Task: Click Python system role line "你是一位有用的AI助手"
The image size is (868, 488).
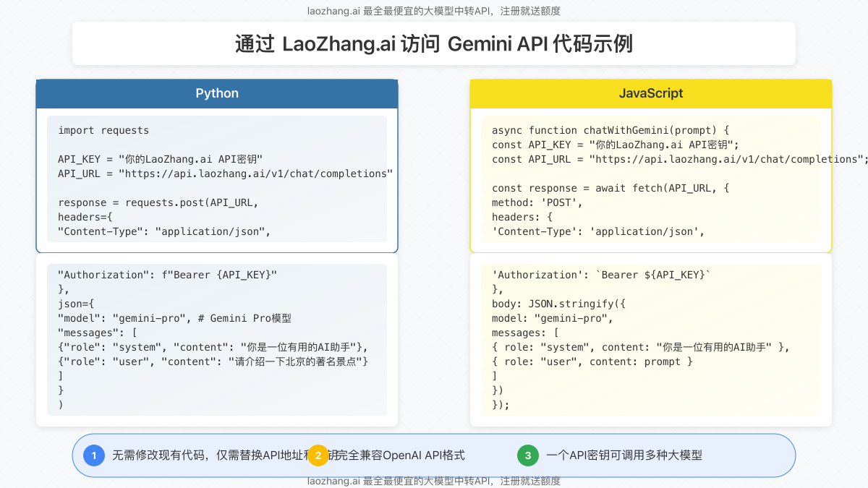Action: pos(213,347)
